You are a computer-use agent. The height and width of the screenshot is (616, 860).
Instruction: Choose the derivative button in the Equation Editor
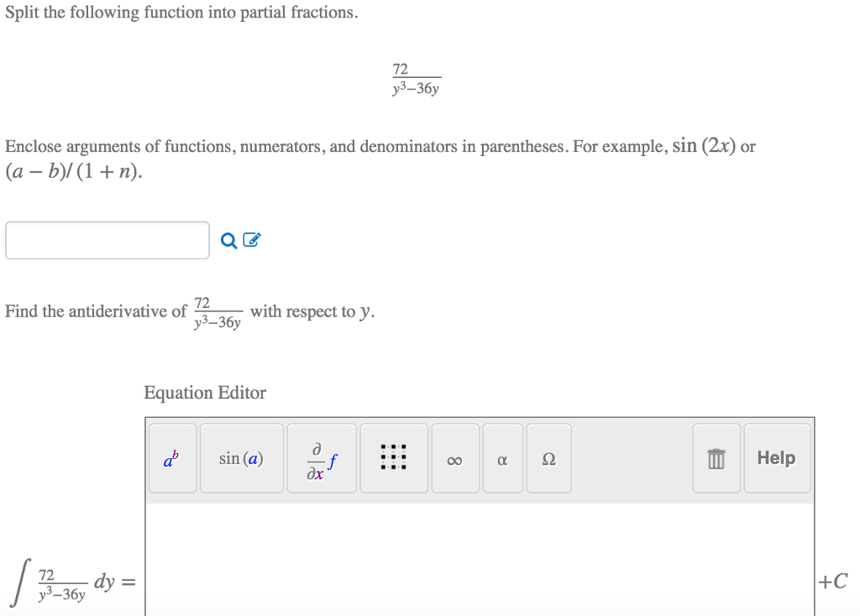[x=322, y=458]
